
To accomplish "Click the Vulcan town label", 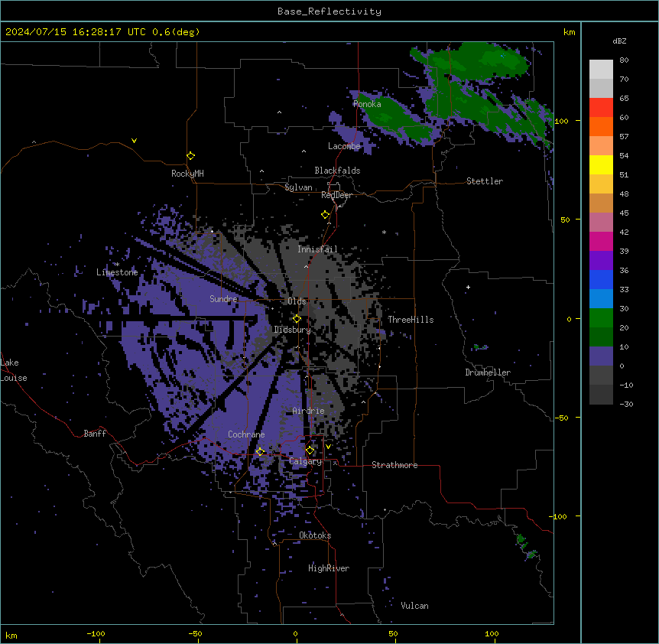I will (415, 606).
